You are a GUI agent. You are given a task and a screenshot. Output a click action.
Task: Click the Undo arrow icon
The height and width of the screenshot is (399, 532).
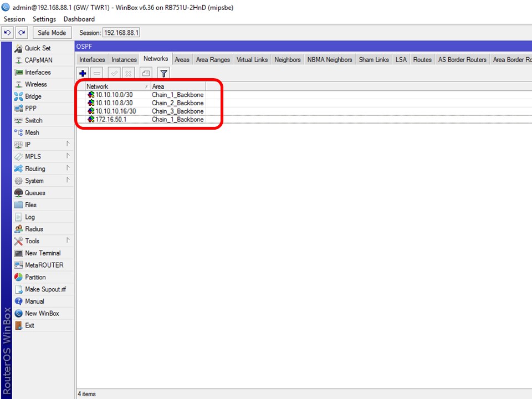coord(7,33)
